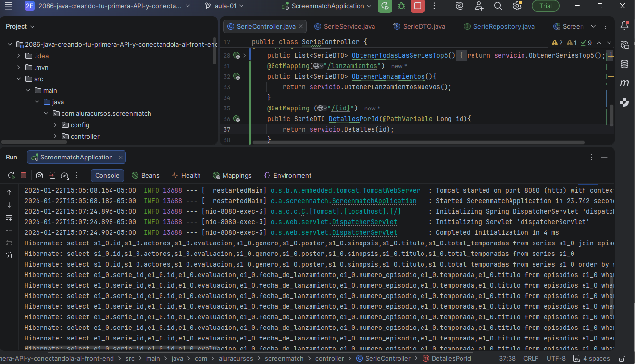Image resolution: width=635 pixels, height=364 pixels.
Task: Rerun ScreenmatchApplication using green toolbar button
Action: coord(385,6)
